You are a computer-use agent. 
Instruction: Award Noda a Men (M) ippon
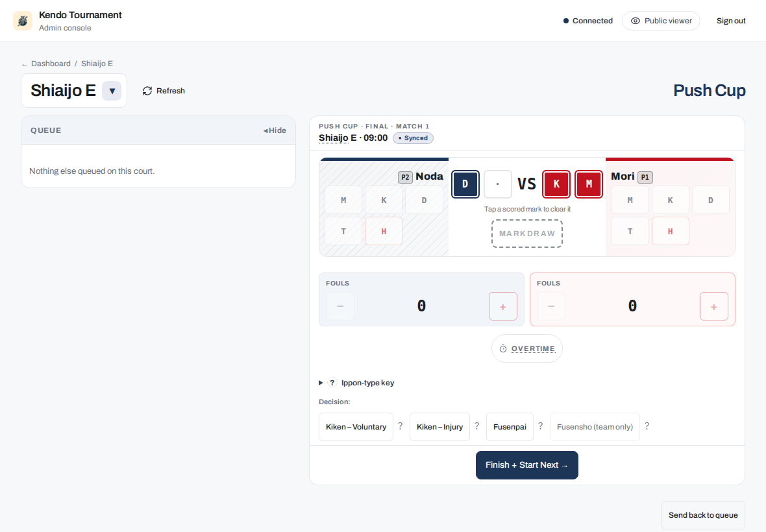coord(343,200)
